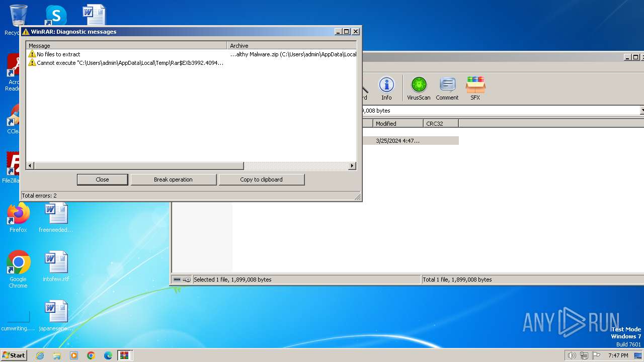The height and width of the screenshot is (362, 644).
Task: Open the Action Center flag icon
Action: coord(596,355)
